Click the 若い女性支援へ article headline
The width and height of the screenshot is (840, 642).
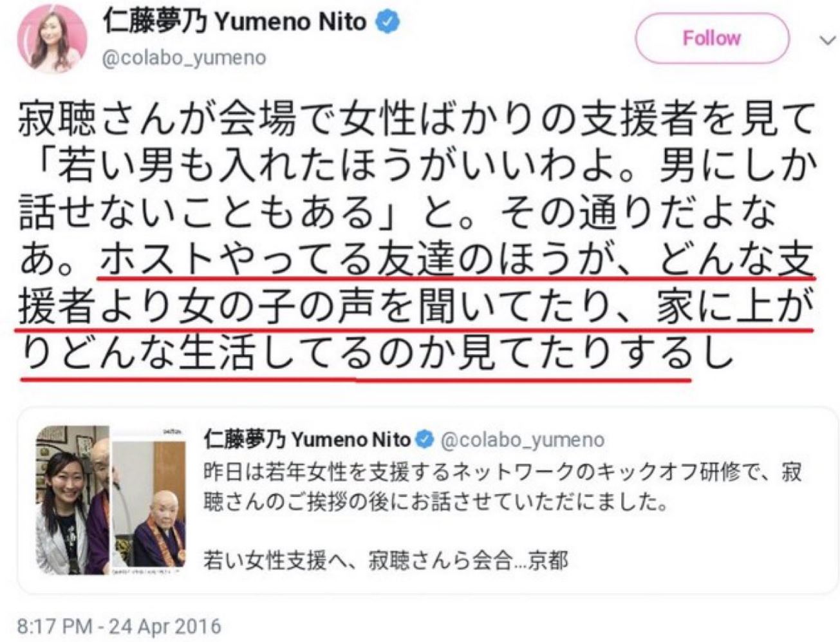(x=386, y=560)
